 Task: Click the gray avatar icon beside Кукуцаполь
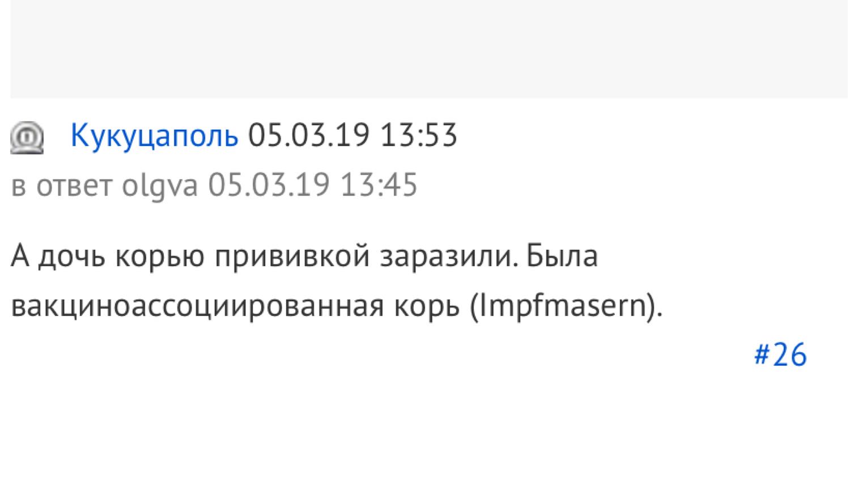27,138
